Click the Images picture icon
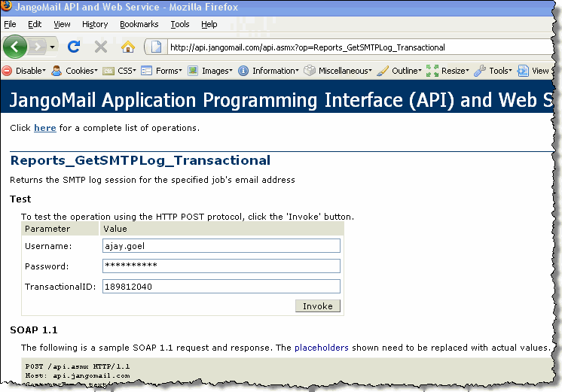Viewport: 562px width, 392px height. click(193, 71)
